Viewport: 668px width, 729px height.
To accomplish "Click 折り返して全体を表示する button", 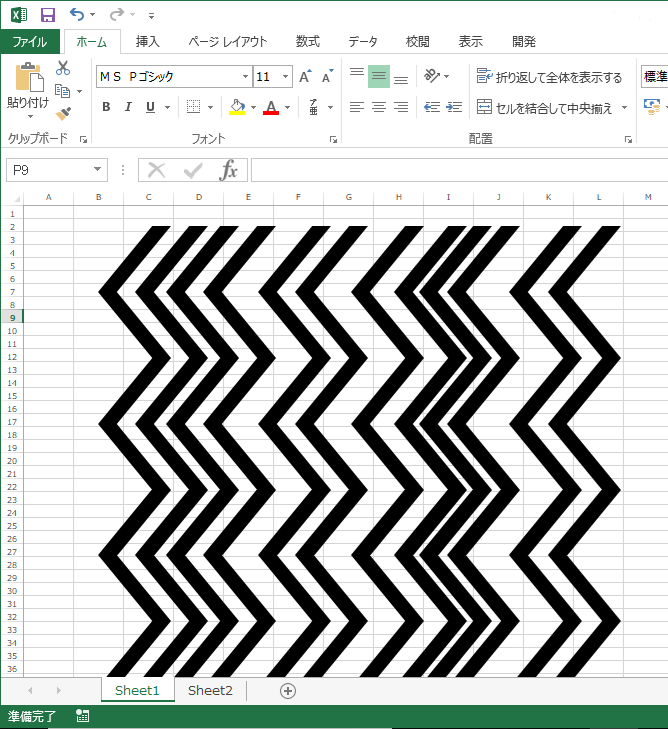I will (549, 77).
